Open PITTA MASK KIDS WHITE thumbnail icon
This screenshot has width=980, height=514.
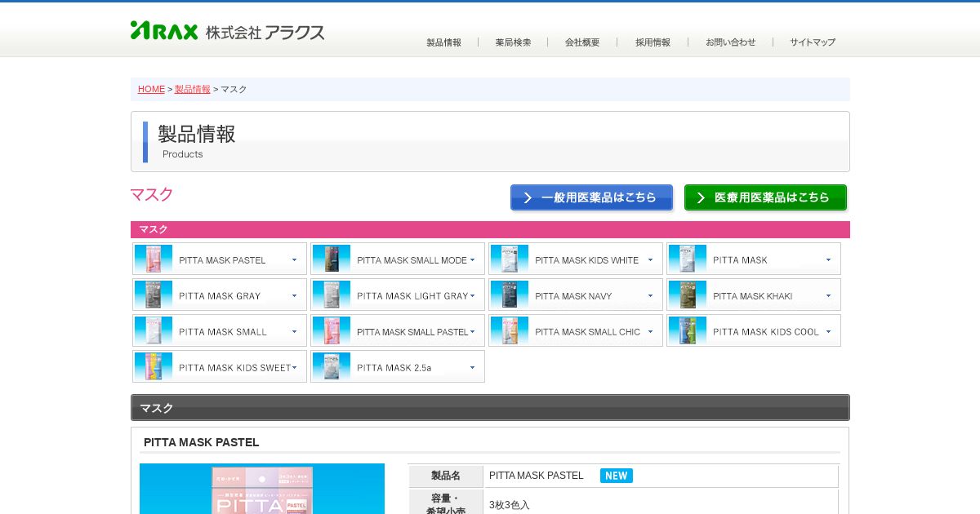pos(510,259)
